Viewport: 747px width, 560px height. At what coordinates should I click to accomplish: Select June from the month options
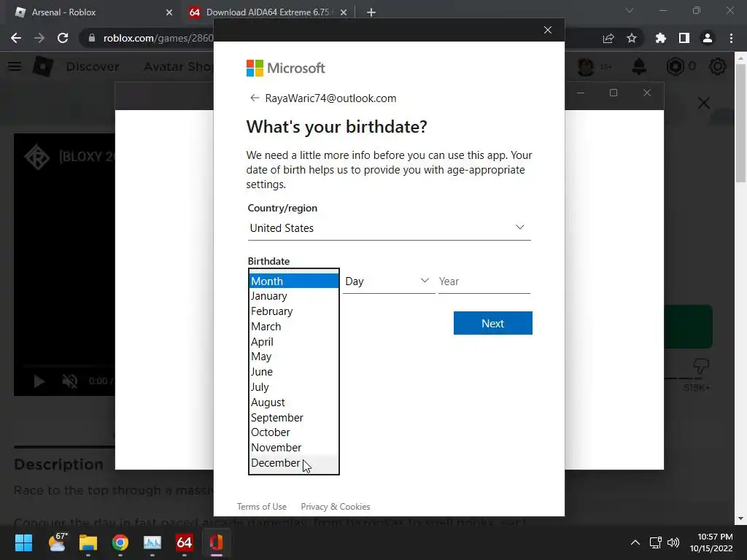[x=293, y=371]
